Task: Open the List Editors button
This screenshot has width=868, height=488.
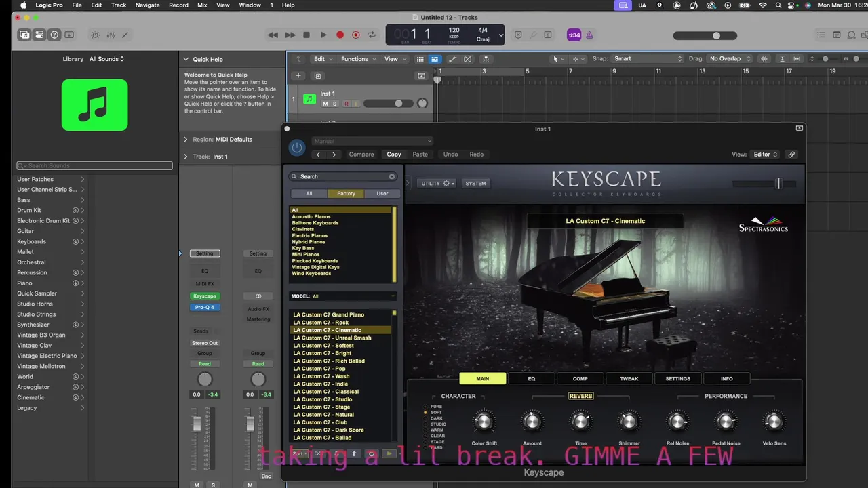Action: 821,35
